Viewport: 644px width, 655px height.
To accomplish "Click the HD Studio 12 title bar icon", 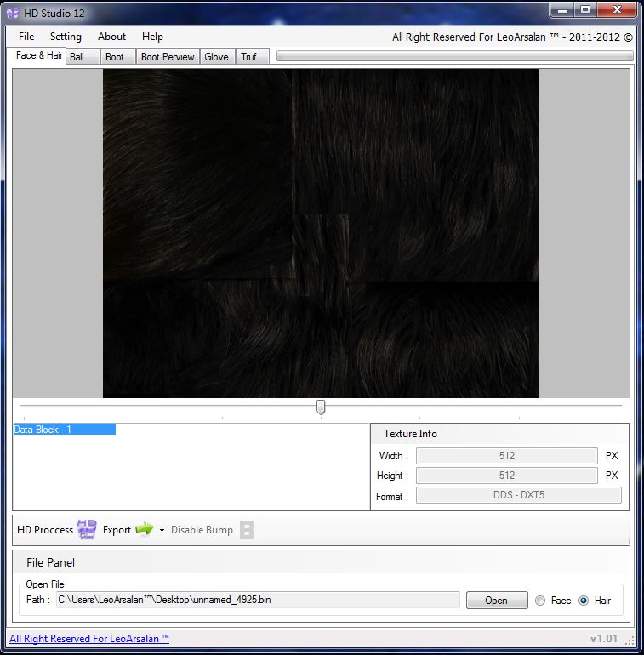I will tap(13, 13).
